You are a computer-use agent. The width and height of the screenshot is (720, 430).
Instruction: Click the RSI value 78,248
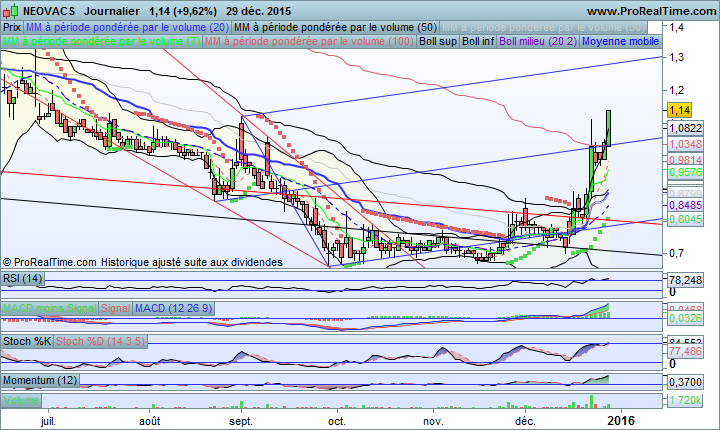[x=685, y=280]
